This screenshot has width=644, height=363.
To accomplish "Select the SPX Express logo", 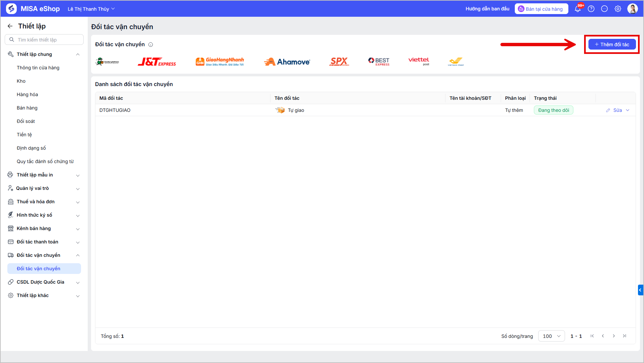I will [339, 62].
